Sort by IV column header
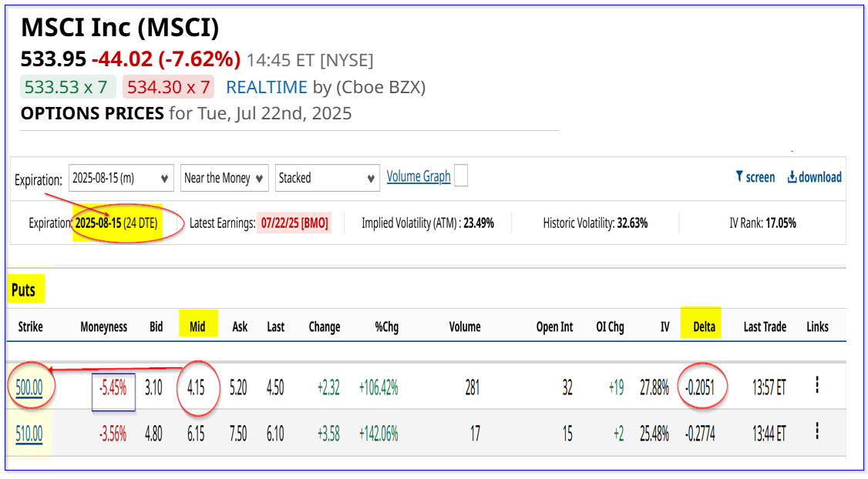The image size is (868, 479). [664, 327]
